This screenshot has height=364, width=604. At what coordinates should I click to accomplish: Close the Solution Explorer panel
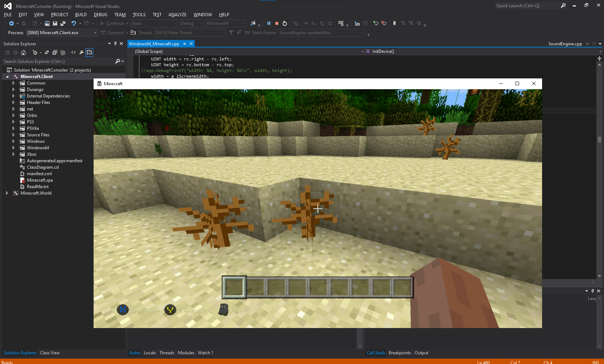point(121,44)
